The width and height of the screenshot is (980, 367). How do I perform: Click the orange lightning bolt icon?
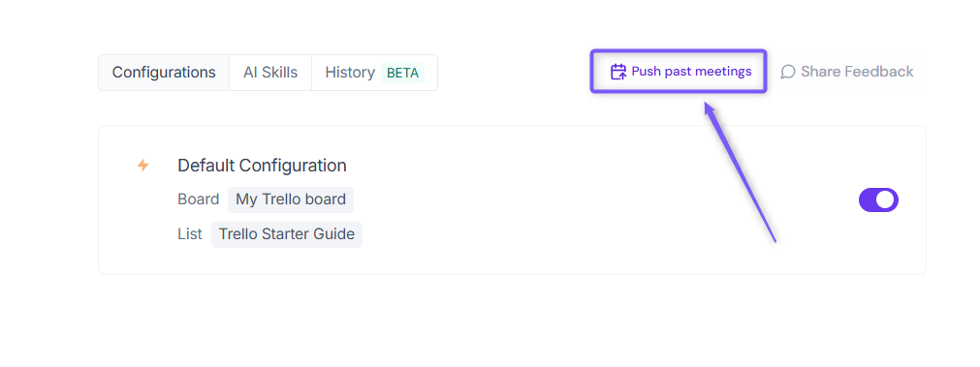[x=143, y=166]
